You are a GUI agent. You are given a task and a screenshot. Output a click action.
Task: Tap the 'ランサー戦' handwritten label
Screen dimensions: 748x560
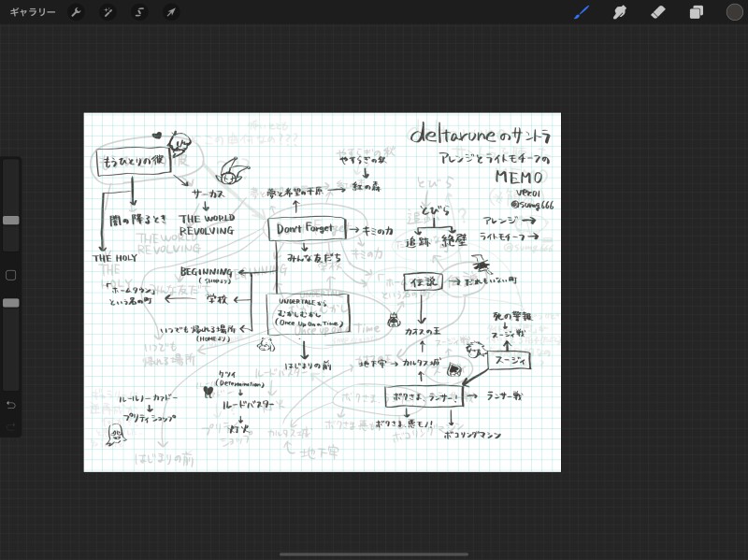coord(504,395)
